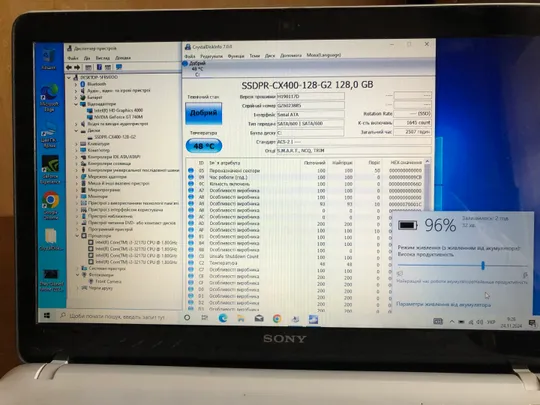Open File Explorer from taskbar
This screenshot has height=405, width=540.
[x=241, y=319]
